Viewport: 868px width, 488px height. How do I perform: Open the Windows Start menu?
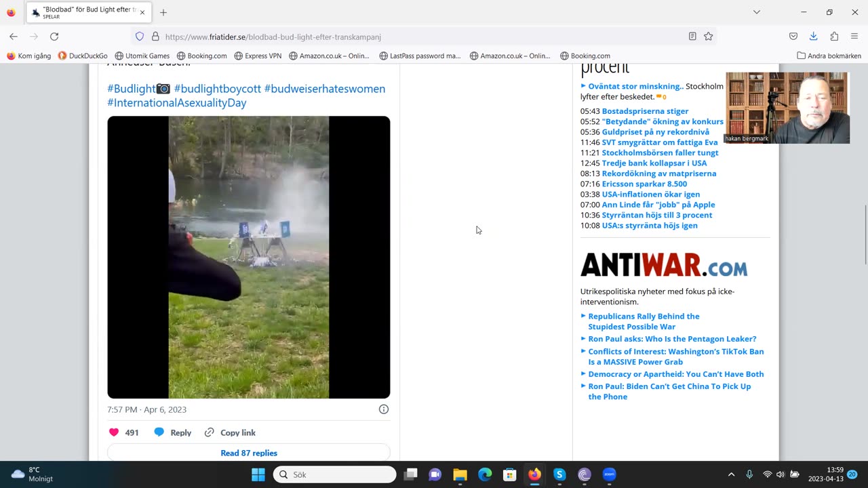click(258, 474)
